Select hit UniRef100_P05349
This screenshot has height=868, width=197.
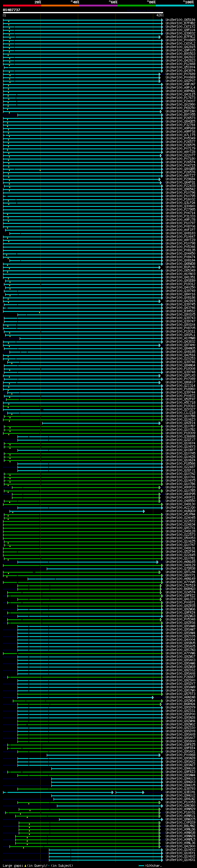point(180,139)
